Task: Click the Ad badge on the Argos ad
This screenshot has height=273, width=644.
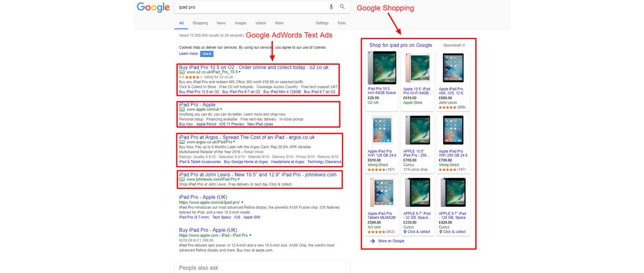Action: [182, 142]
